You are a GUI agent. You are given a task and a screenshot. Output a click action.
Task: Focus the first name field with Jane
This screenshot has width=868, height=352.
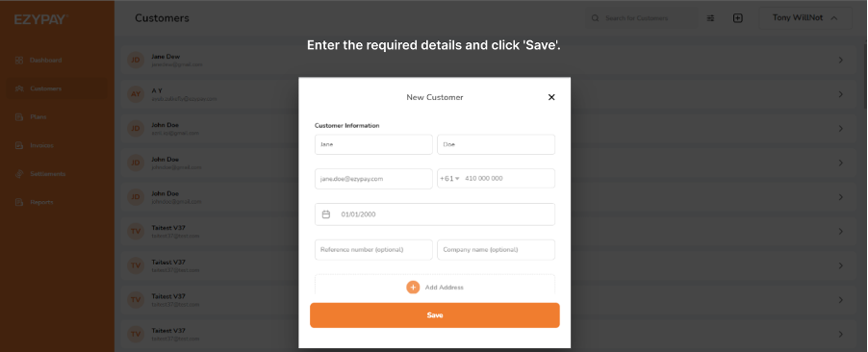373,144
